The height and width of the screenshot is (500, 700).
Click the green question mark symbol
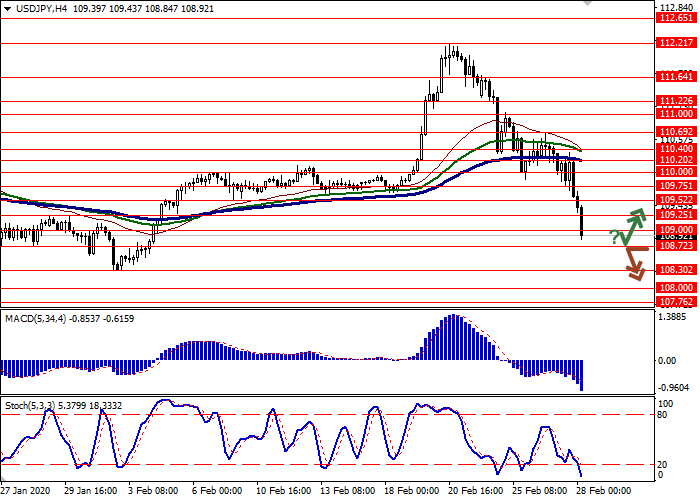click(x=613, y=234)
